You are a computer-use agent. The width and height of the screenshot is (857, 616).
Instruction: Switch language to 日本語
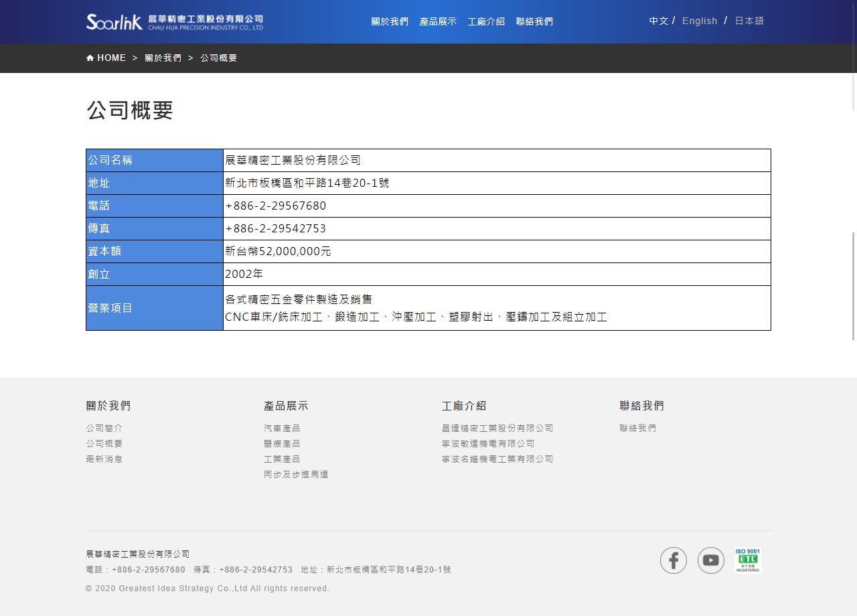pos(749,21)
